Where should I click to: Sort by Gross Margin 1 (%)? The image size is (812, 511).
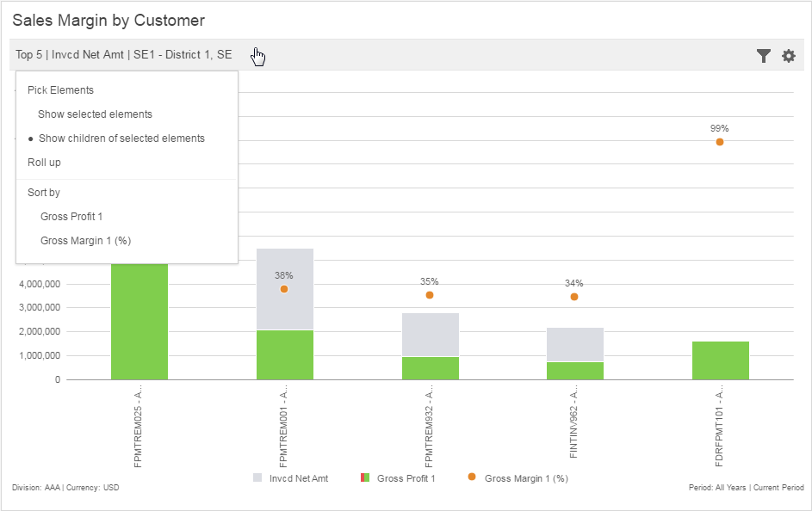pos(85,241)
